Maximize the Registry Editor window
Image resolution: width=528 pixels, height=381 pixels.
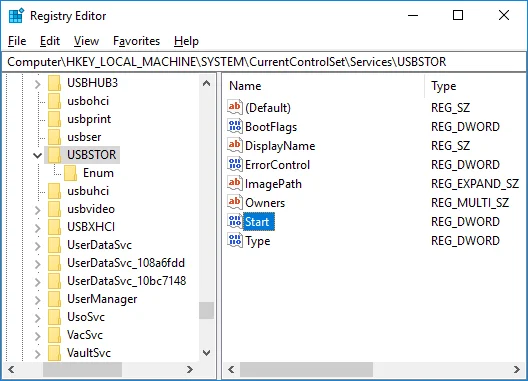click(x=458, y=15)
